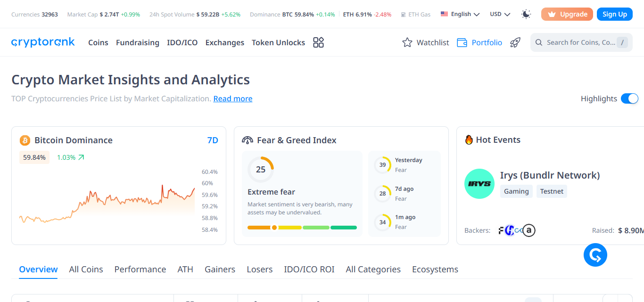644x302 pixels.
Task: Click the BTC 59.84% dominance stat
Action: pyautogui.click(x=309, y=15)
